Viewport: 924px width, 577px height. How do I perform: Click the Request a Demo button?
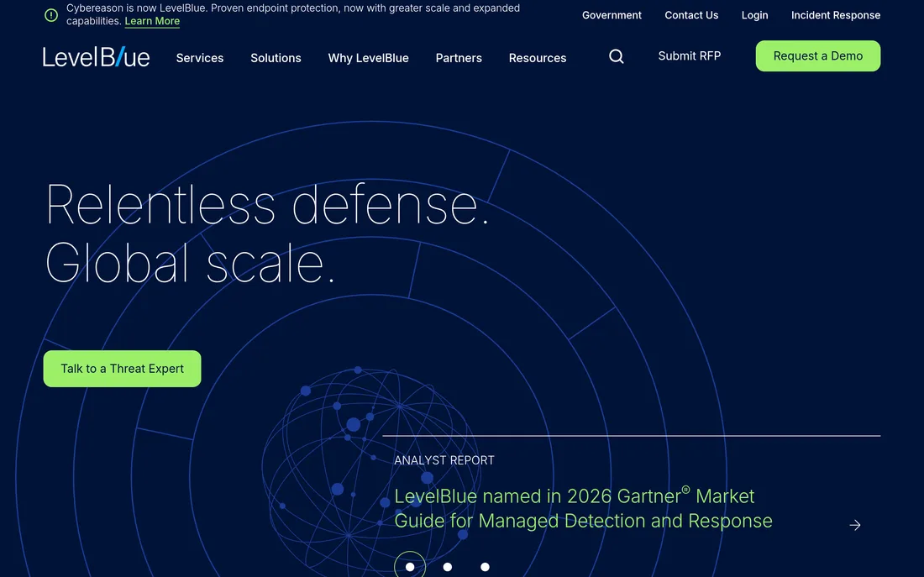[x=818, y=56]
